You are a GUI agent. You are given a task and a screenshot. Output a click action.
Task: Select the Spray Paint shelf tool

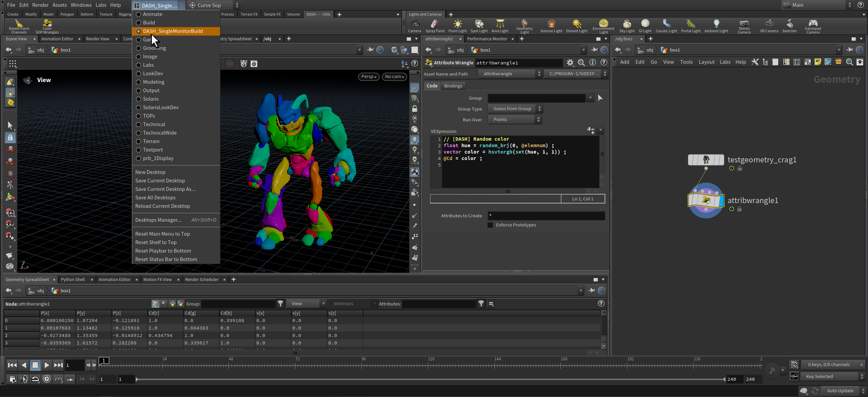(x=435, y=26)
